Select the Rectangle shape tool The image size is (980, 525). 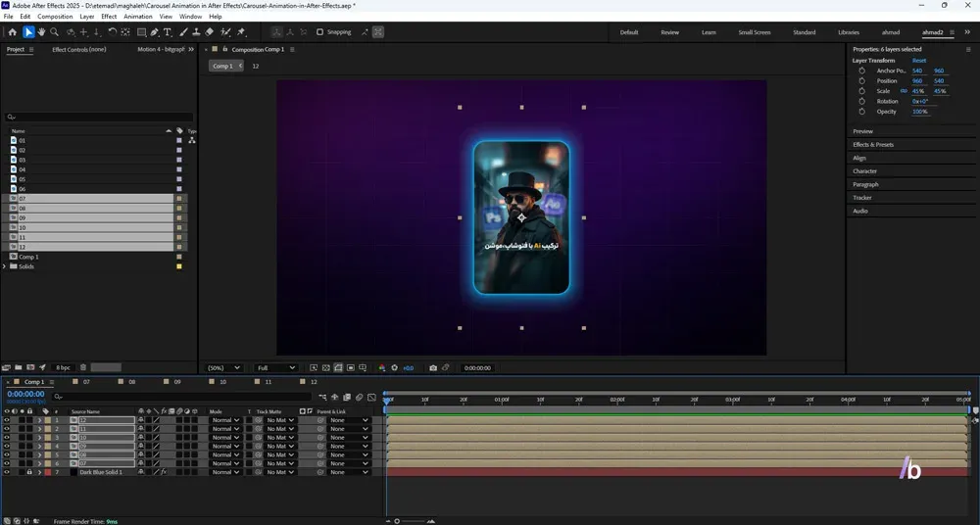141,32
